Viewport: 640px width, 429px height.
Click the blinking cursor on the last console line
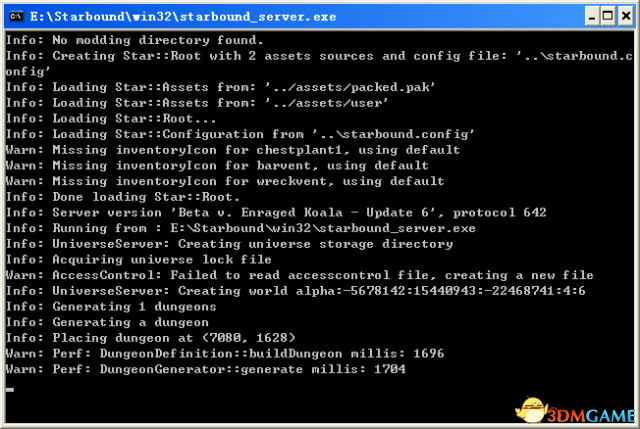pos(10,389)
